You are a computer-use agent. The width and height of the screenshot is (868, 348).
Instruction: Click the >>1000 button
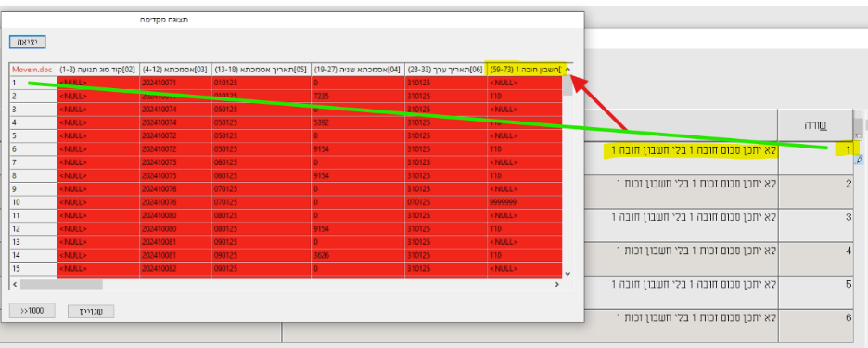click(32, 310)
